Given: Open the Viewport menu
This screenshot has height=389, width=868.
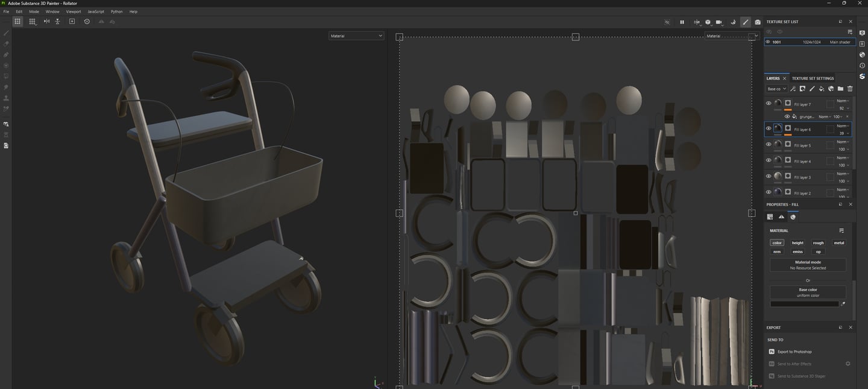Looking at the screenshot, I should click(73, 11).
